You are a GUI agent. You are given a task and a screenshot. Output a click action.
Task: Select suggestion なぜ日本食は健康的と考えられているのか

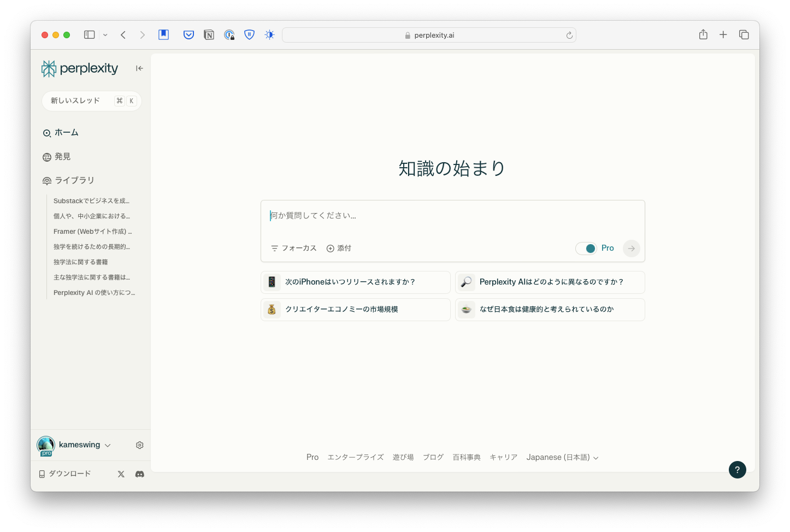point(550,310)
